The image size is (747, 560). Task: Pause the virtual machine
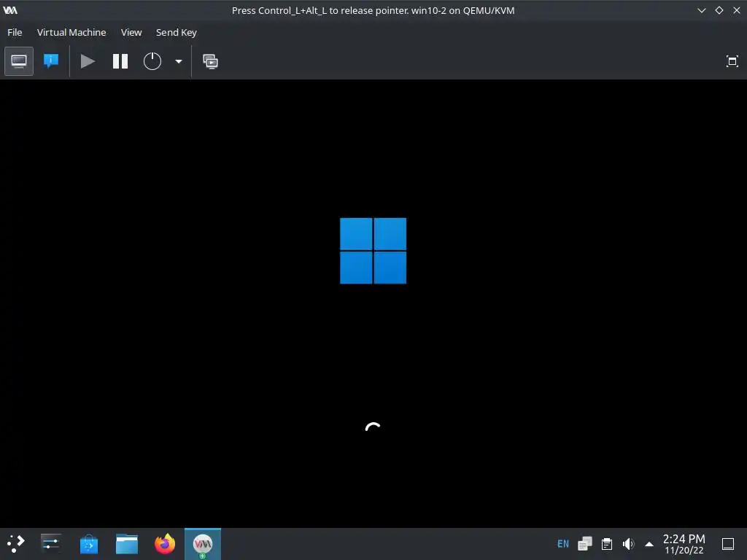(x=120, y=61)
